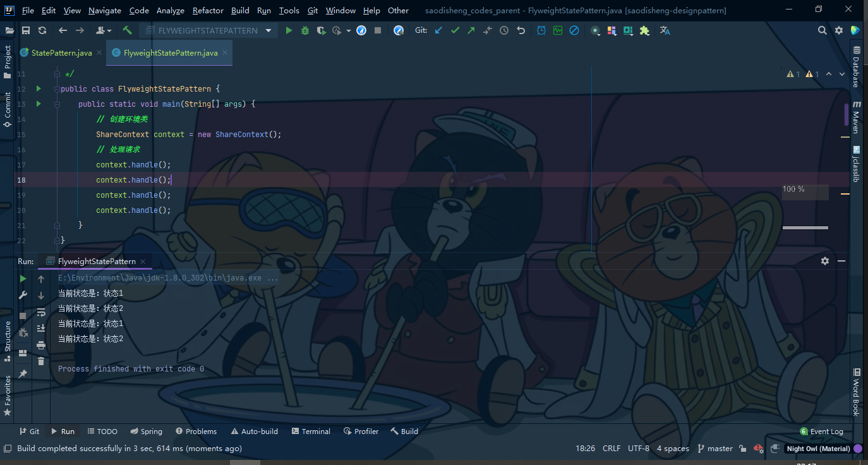Image resolution: width=868 pixels, height=465 pixels.
Task: Navigate forward with right arrow
Action: click(80, 30)
